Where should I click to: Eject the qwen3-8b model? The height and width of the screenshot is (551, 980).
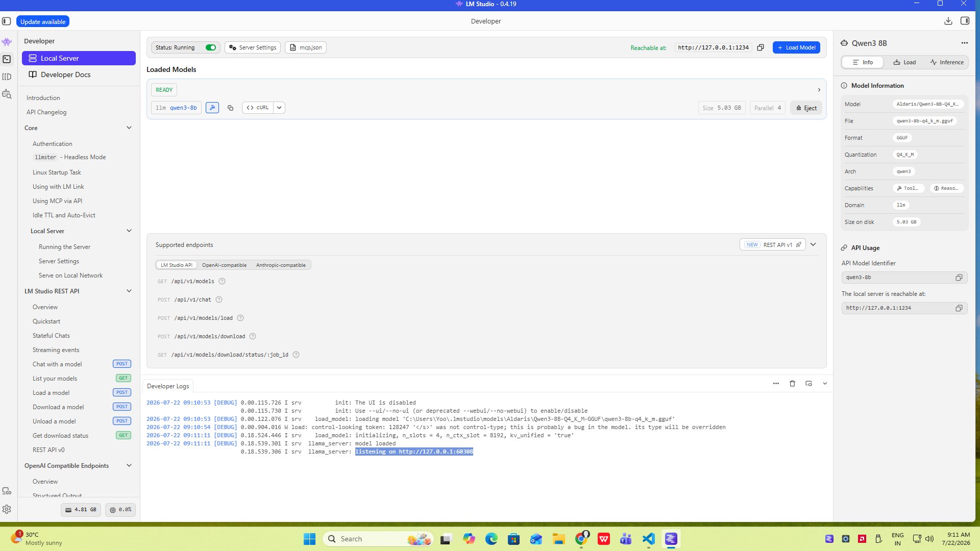click(806, 108)
